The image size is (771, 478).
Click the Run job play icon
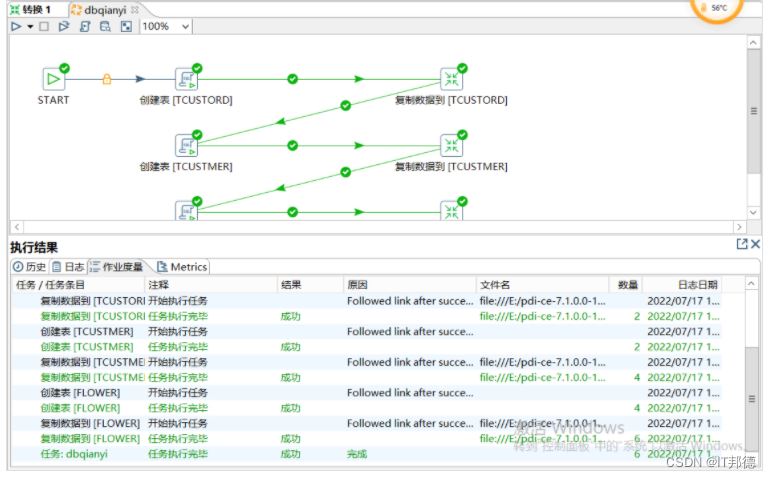[16, 27]
